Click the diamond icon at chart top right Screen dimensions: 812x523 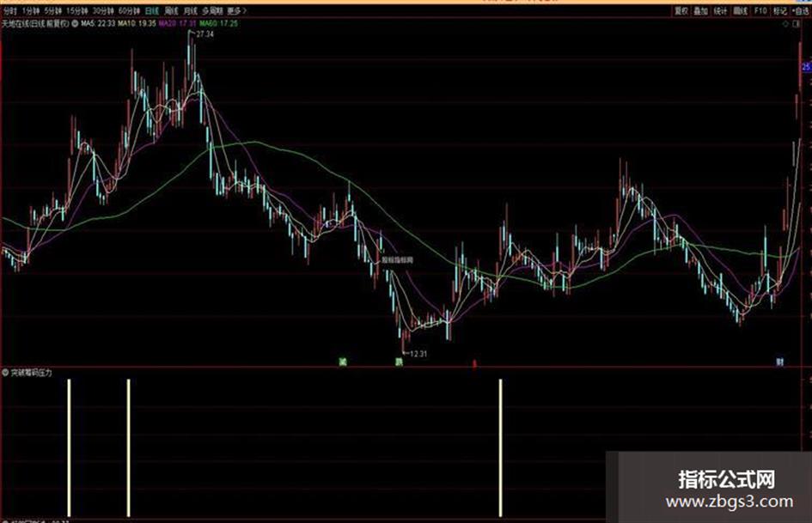pyautogui.click(x=786, y=24)
